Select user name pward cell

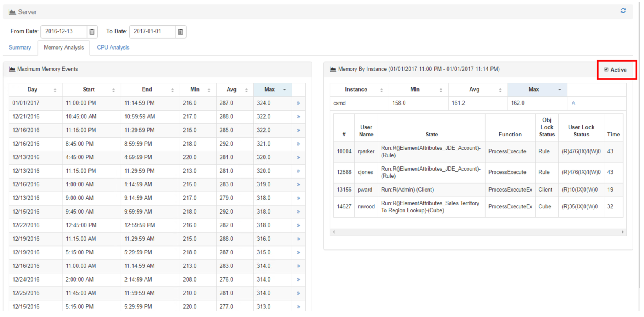tap(366, 190)
